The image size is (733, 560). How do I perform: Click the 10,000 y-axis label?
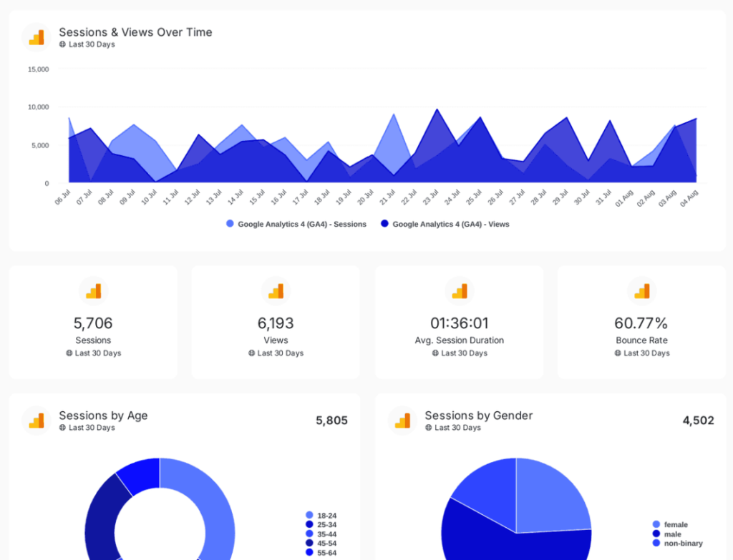(x=39, y=107)
